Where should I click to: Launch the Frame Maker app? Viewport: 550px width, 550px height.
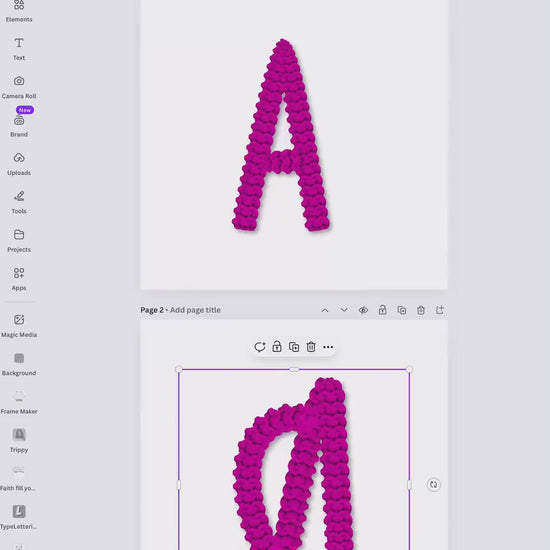click(19, 403)
